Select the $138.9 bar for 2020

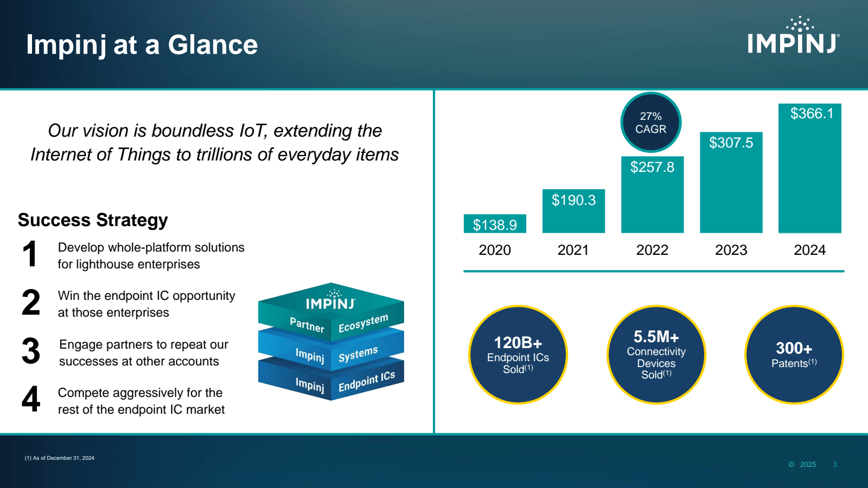(495, 223)
